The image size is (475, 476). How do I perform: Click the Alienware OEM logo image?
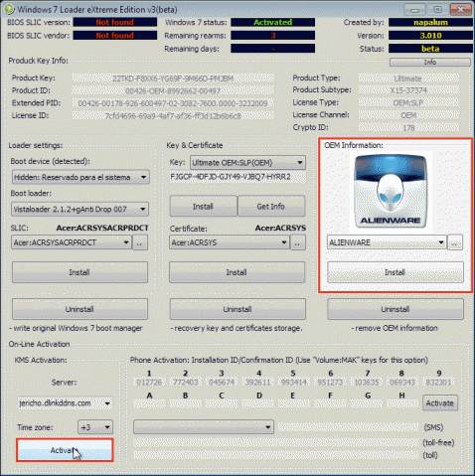pyautogui.click(x=391, y=192)
